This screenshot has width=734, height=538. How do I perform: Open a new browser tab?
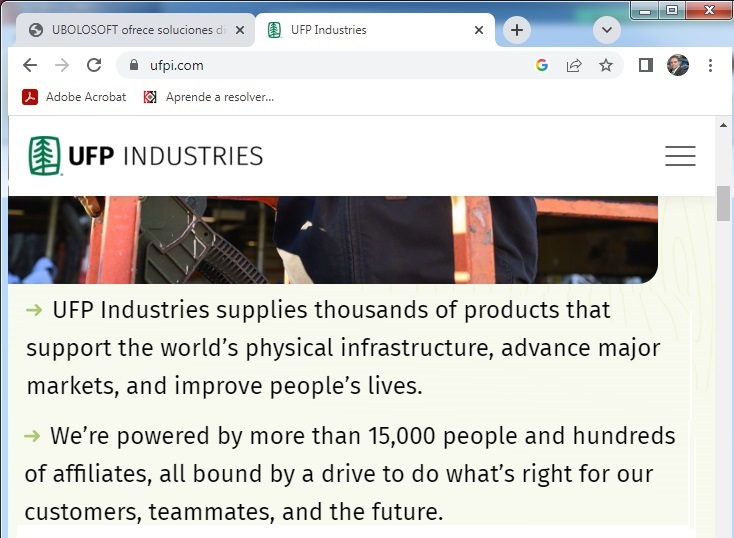[516, 30]
